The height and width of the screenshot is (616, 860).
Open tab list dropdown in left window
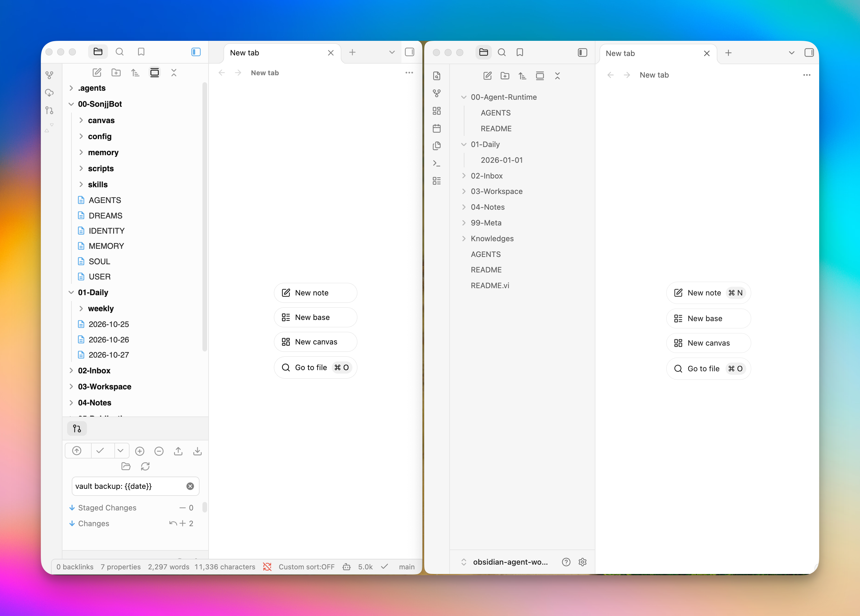[392, 52]
